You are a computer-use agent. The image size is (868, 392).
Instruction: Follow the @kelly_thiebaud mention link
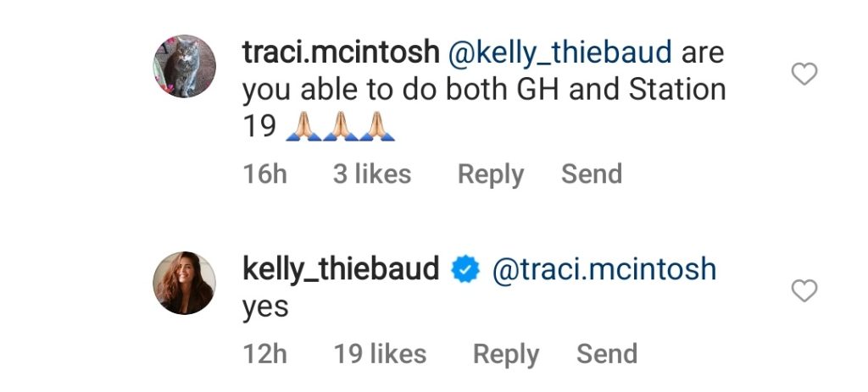click(x=559, y=52)
